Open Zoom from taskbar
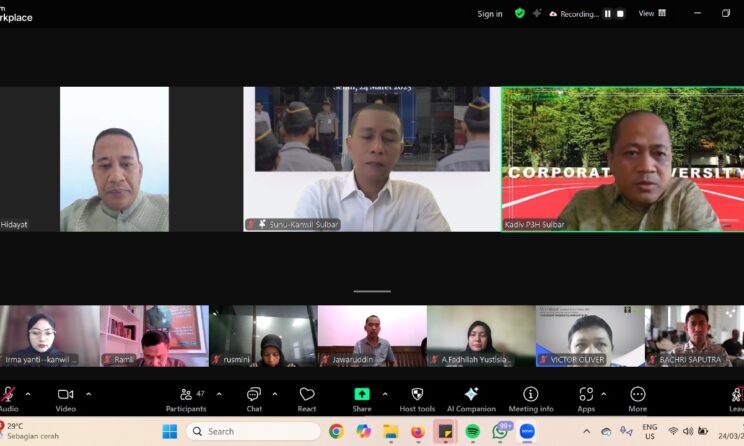The image size is (744, 446). [x=527, y=431]
